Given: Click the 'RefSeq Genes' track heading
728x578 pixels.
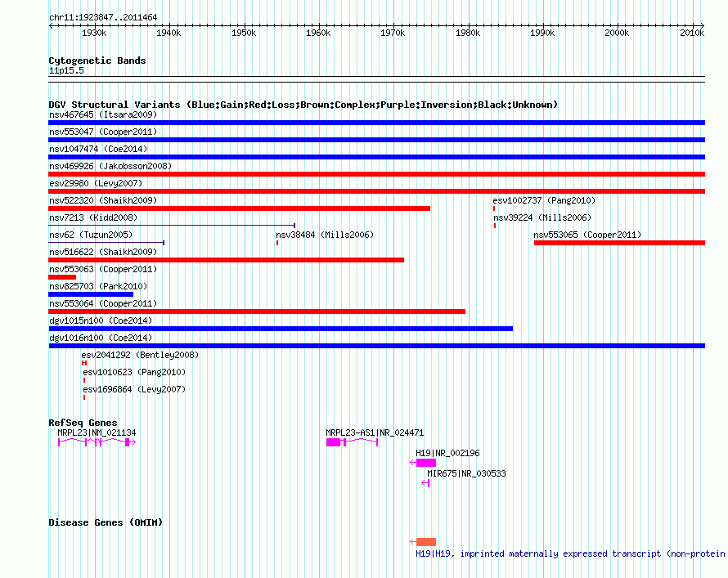Looking at the screenshot, I should coord(83,423).
